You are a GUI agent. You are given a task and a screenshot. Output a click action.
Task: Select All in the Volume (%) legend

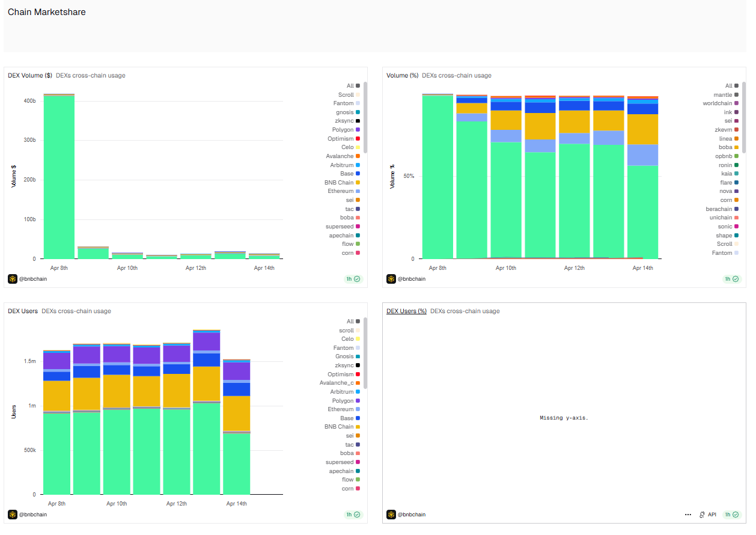[728, 86]
